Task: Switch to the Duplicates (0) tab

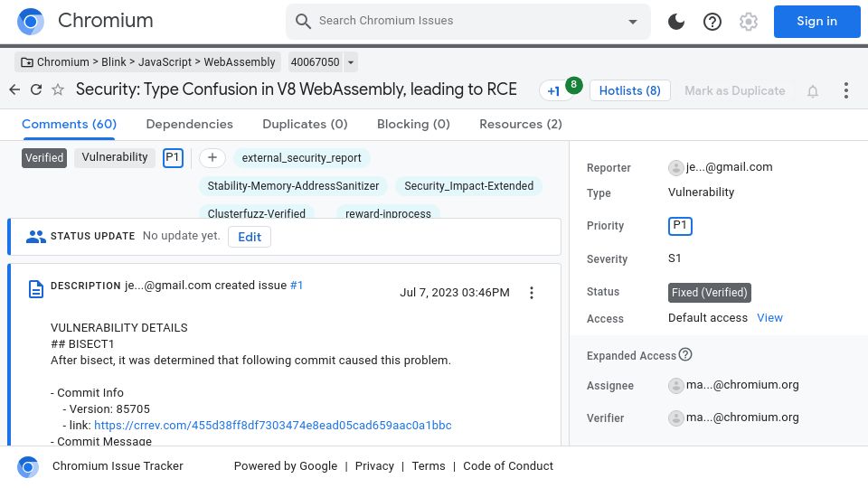Action: (305, 124)
